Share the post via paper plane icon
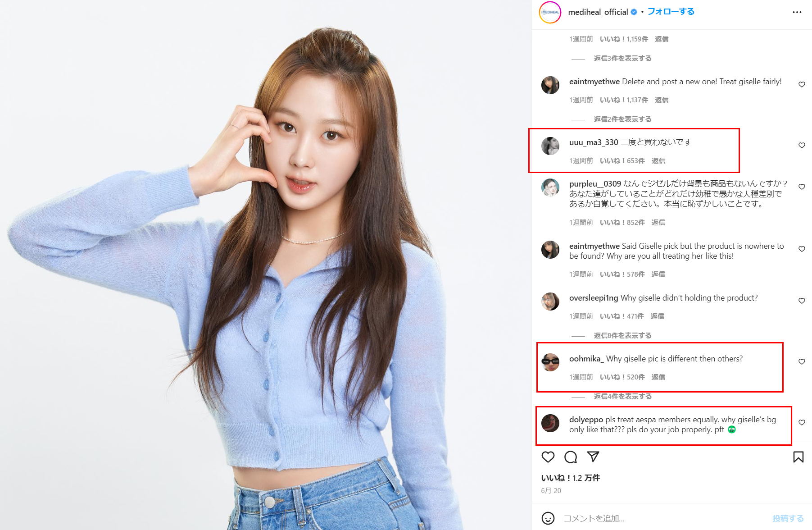The height and width of the screenshot is (530, 812). [x=593, y=457]
